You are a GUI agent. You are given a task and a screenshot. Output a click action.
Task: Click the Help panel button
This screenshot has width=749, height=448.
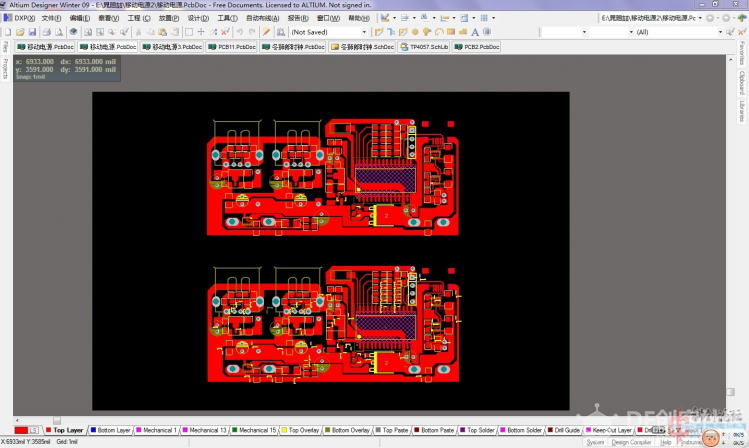tap(665, 443)
